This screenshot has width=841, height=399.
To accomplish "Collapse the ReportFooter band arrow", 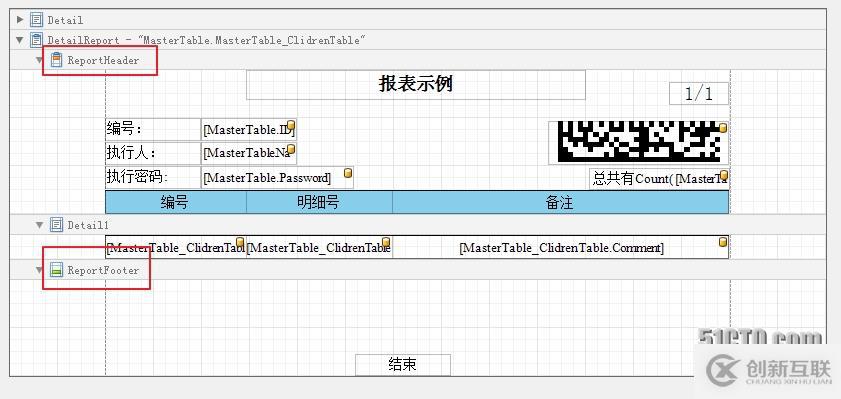I will (39, 270).
